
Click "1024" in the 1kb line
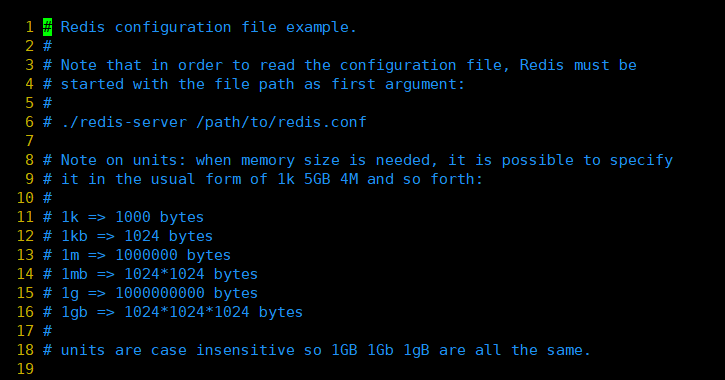(x=141, y=236)
